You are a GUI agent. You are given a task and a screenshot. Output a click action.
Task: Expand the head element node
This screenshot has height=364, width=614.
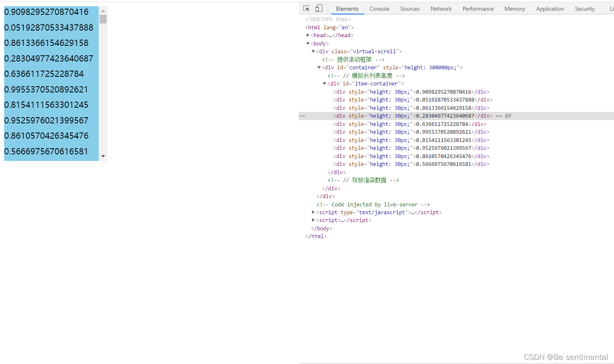[x=308, y=35]
